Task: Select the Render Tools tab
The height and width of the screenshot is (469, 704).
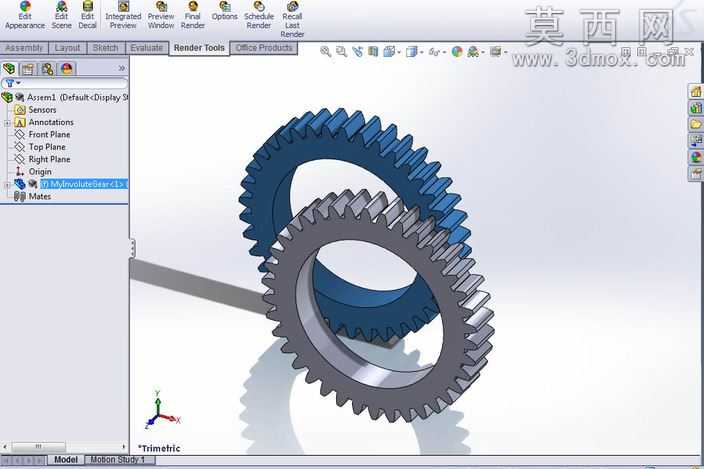Action: (x=199, y=48)
